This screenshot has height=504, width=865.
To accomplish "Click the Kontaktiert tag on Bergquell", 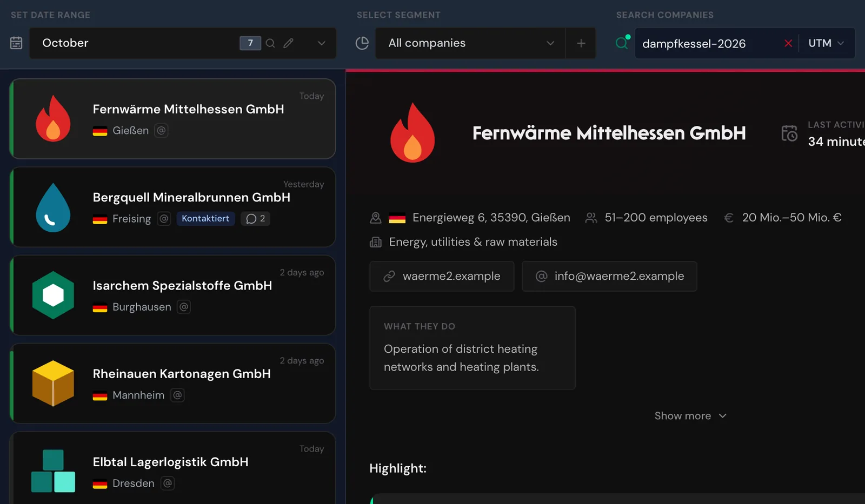I will [205, 218].
